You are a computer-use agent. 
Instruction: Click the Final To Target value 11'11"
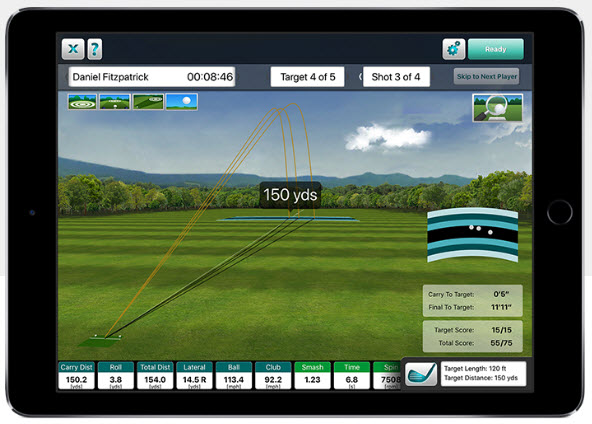click(501, 307)
